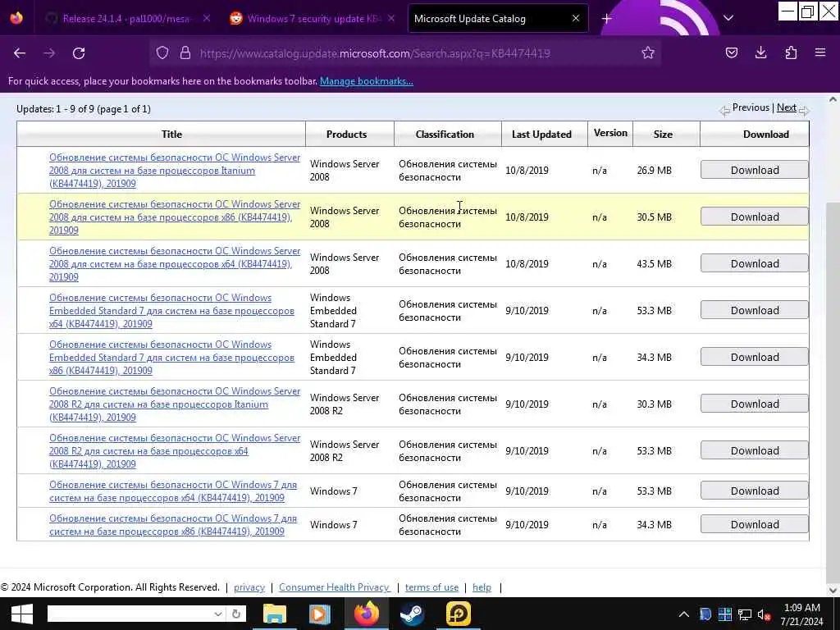Open Embedded Standard 7 x64 title link
This screenshot has width=840, height=630.
pos(171,311)
